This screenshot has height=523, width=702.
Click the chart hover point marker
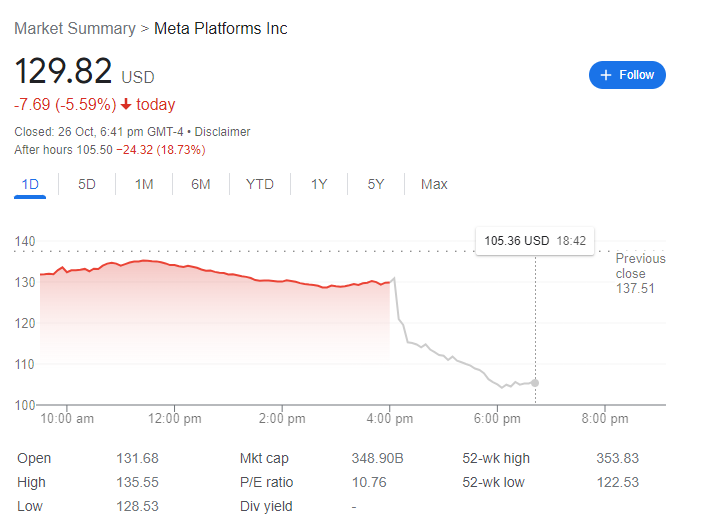535,383
